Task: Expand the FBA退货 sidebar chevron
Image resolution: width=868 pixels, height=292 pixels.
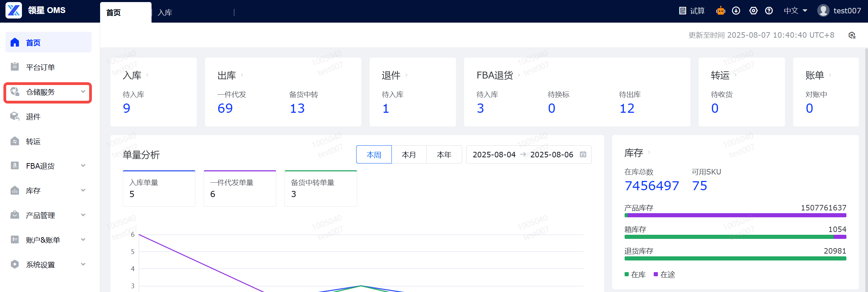Action: (83, 166)
